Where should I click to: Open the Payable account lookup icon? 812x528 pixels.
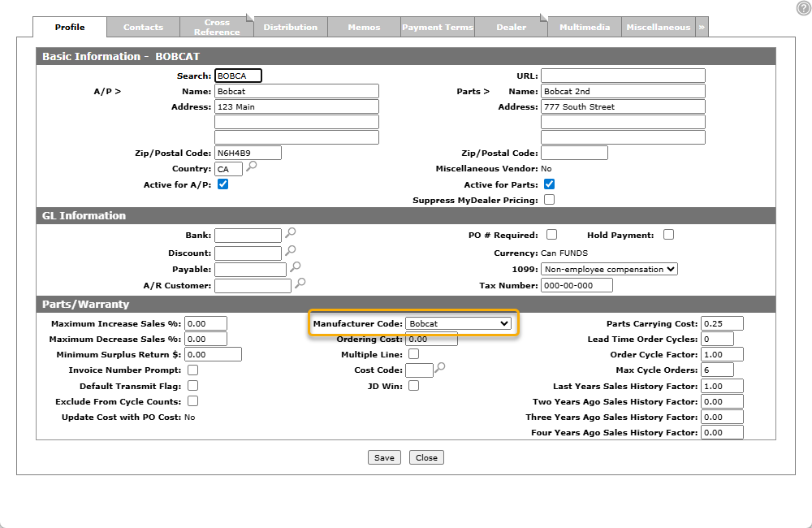click(x=296, y=267)
